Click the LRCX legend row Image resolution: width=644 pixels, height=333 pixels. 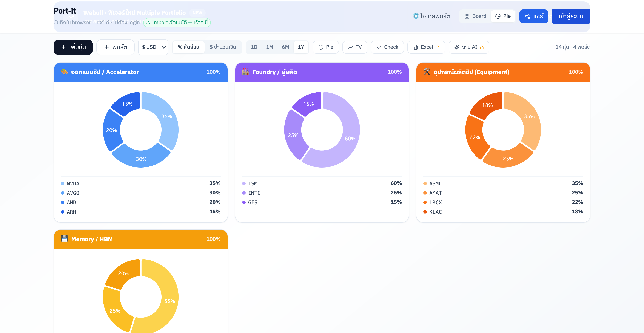click(x=503, y=202)
